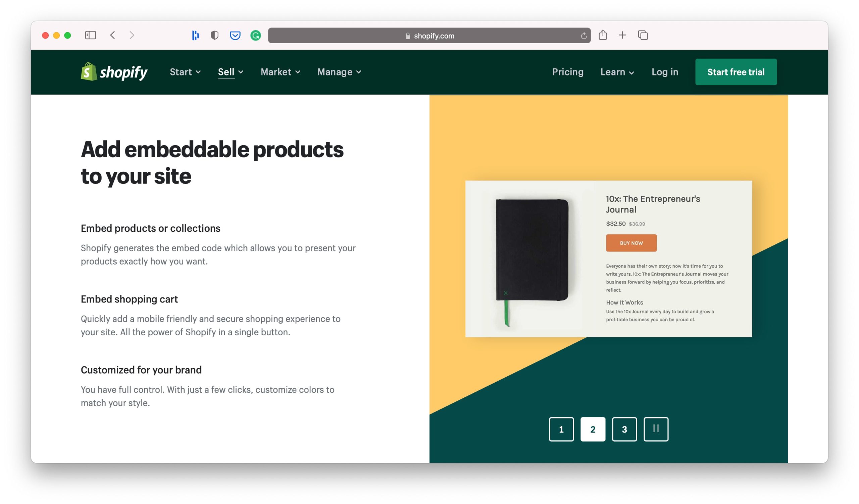This screenshot has height=504, width=859.
Task: Toggle the Safari sidebar icon
Action: point(90,35)
